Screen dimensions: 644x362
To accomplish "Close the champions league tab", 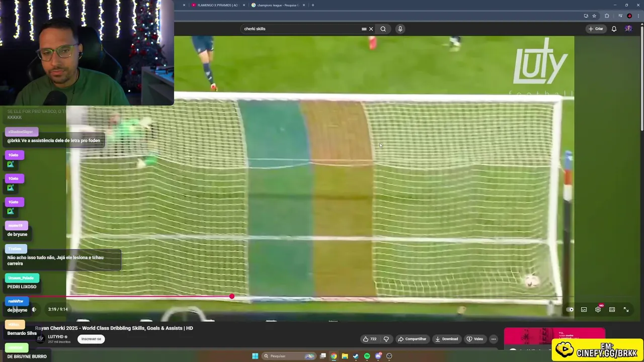I will point(304,5).
